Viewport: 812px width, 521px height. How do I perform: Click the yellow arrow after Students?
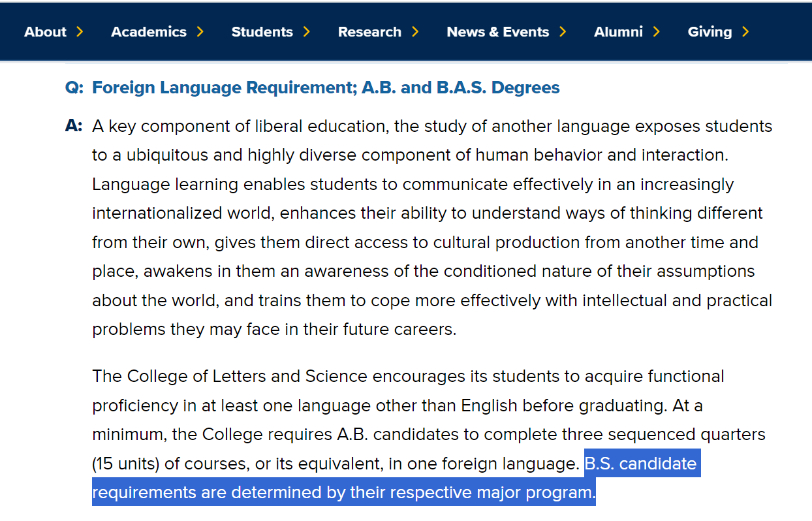point(306,31)
